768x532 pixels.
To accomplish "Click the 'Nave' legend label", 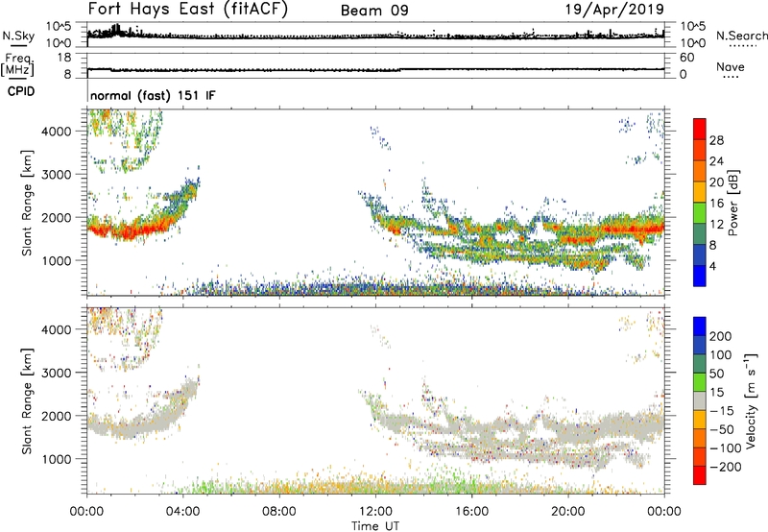I will [x=731, y=66].
